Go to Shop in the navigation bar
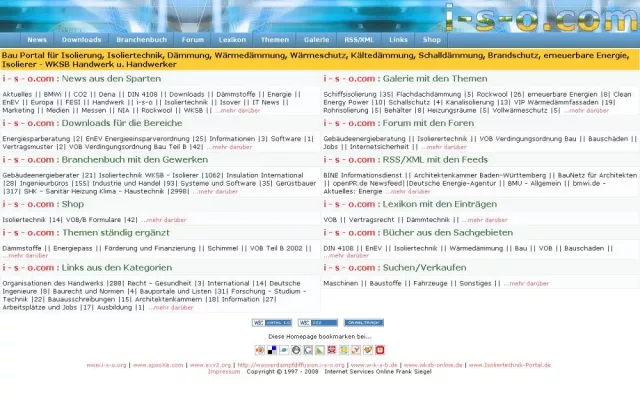 coord(431,40)
